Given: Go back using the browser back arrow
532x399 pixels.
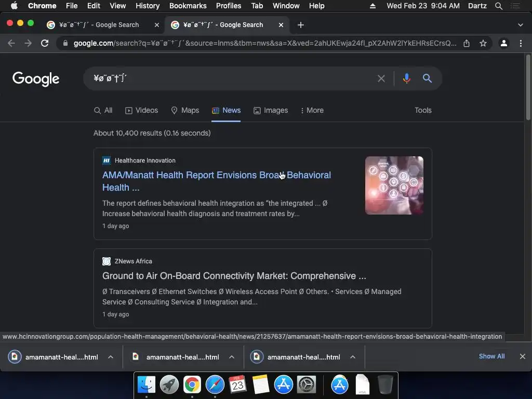Looking at the screenshot, I should [x=11, y=43].
